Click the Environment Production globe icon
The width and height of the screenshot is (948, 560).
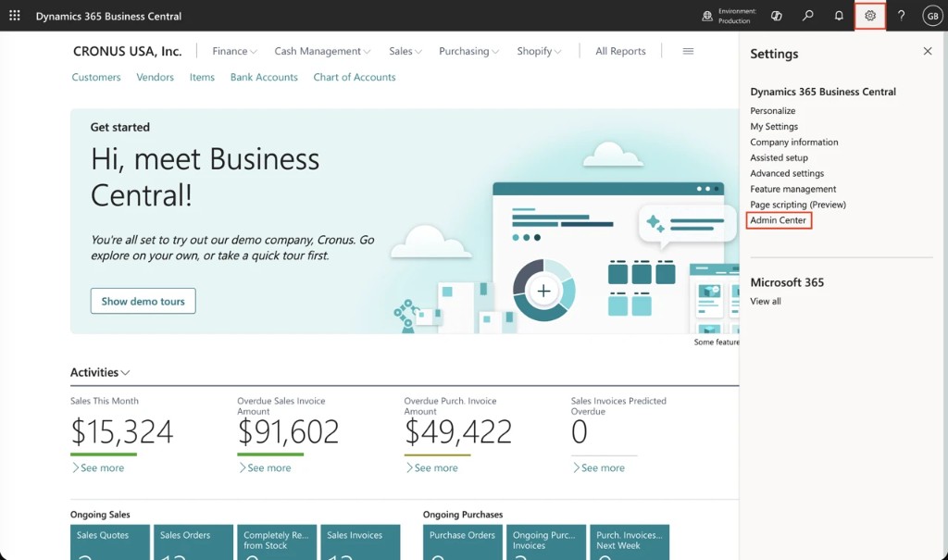pyautogui.click(x=706, y=17)
